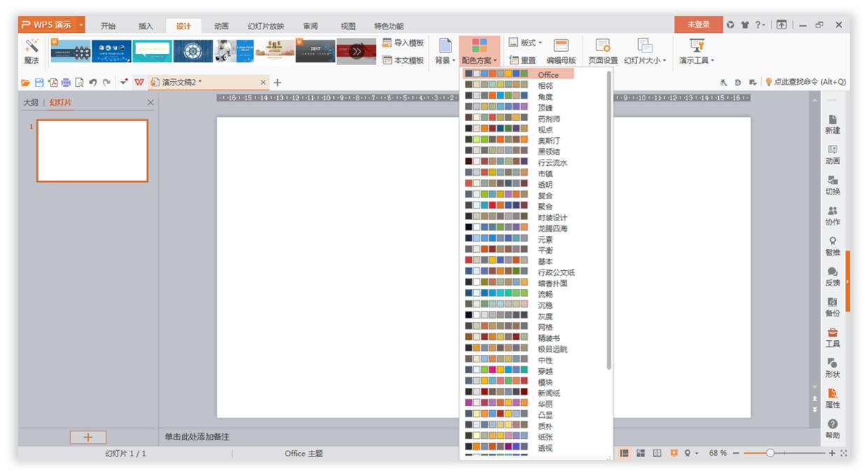
Task: Enable 阅读视图 mode in status bar
Action: pyautogui.click(x=657, y=453)
